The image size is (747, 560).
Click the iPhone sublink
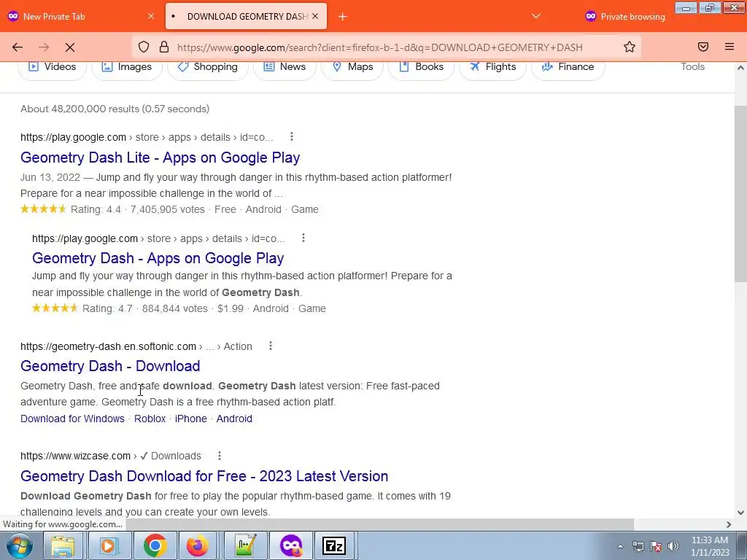tap(190, 419)
